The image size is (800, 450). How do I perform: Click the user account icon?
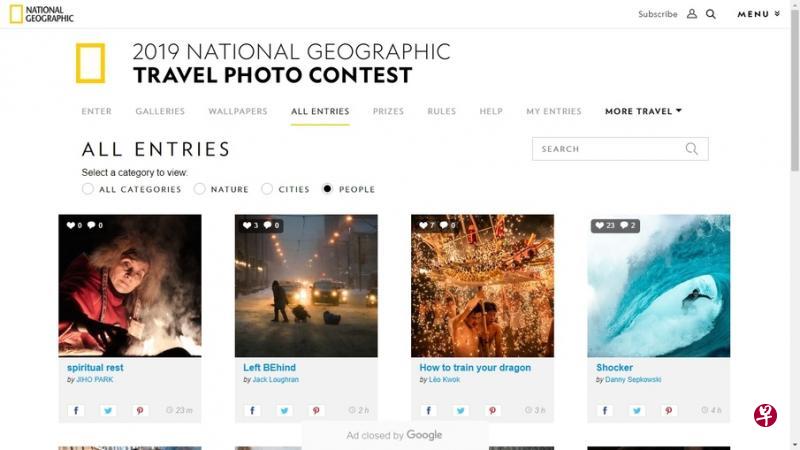coord(692,14)
